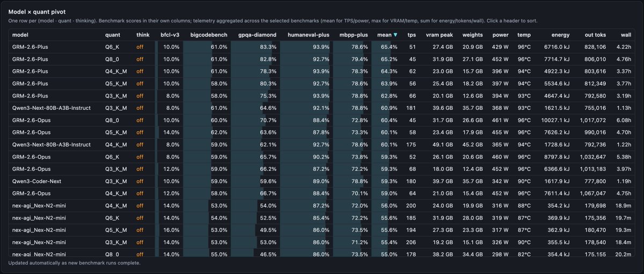The image size is (644, 274).
Task: Sort by the tps column header
Action: (x=412, y=35)
